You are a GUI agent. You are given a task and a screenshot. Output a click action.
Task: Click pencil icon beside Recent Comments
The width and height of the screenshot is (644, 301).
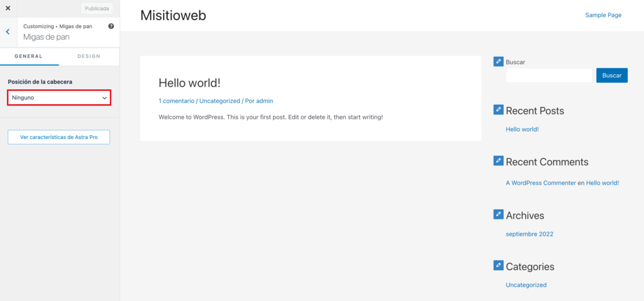coord(498,161)
